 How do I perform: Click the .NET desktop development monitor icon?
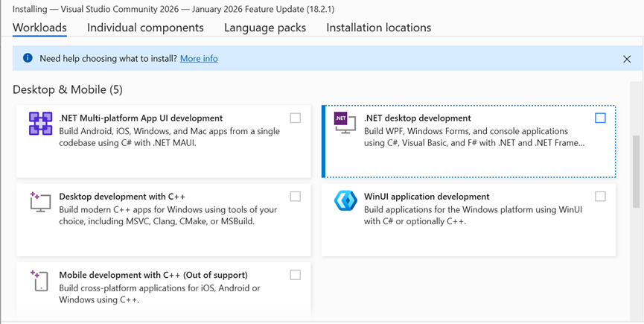pyautogui.click(x=345, y=123)
